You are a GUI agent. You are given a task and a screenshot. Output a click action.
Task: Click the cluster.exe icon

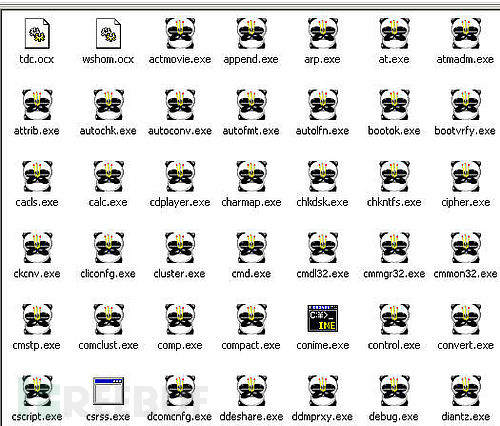point(180,247)
